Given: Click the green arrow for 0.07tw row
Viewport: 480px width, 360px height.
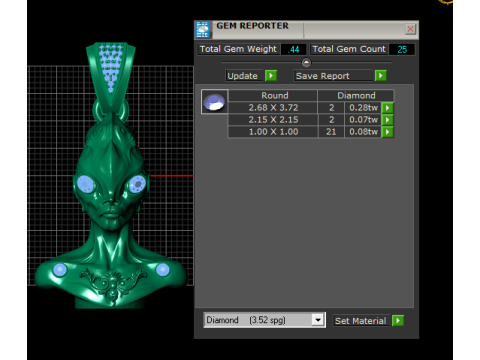Looking at the screenshot, I should 387,120.
